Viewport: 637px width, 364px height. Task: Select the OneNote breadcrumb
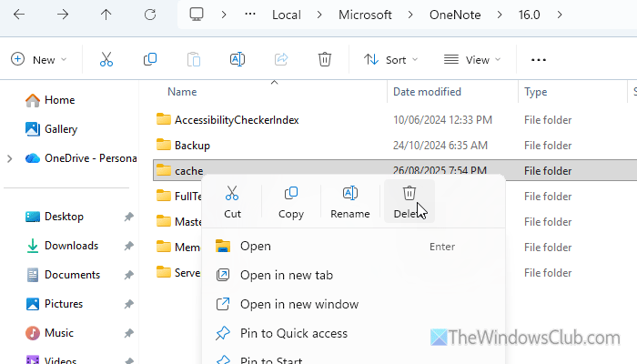pos(455,15)
